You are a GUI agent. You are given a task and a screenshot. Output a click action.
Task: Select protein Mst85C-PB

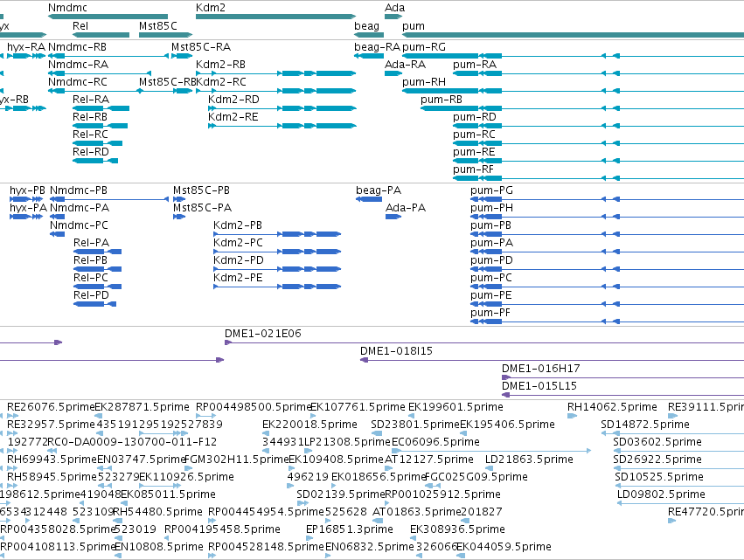(179, 200)
